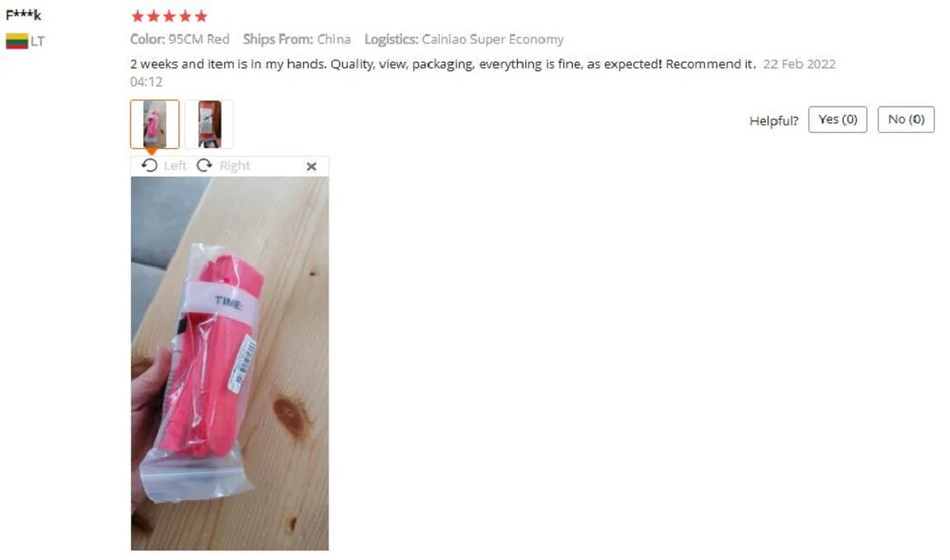This screenshot has width=950, height=560.
Task: Click reviewer name F***k
Action: point(23,15)
